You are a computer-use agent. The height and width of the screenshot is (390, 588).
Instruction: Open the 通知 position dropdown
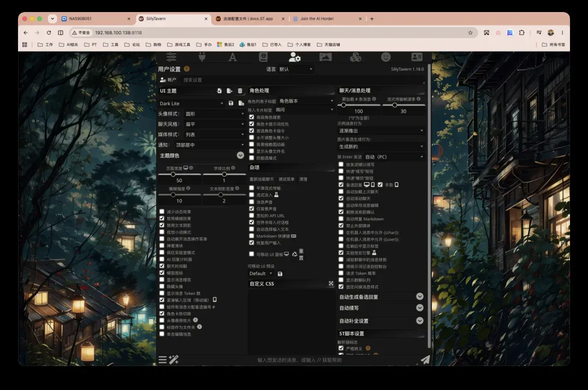pos(210,145)
